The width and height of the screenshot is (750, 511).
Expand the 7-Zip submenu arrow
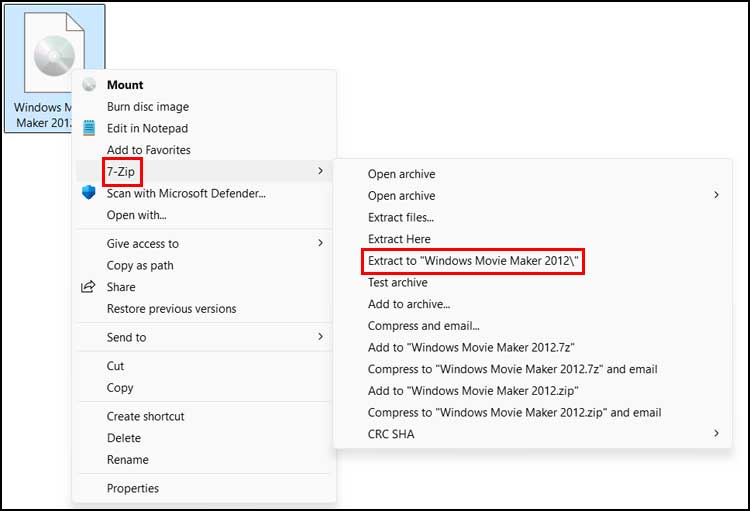(320, 171)
